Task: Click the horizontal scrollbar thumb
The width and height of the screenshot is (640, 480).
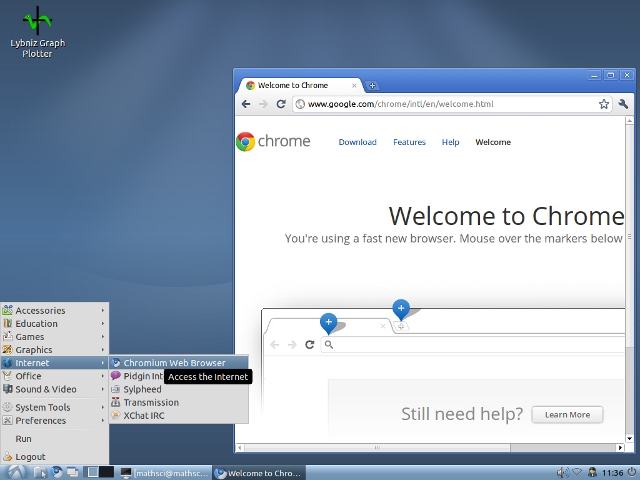Action: tap(377, 447)
